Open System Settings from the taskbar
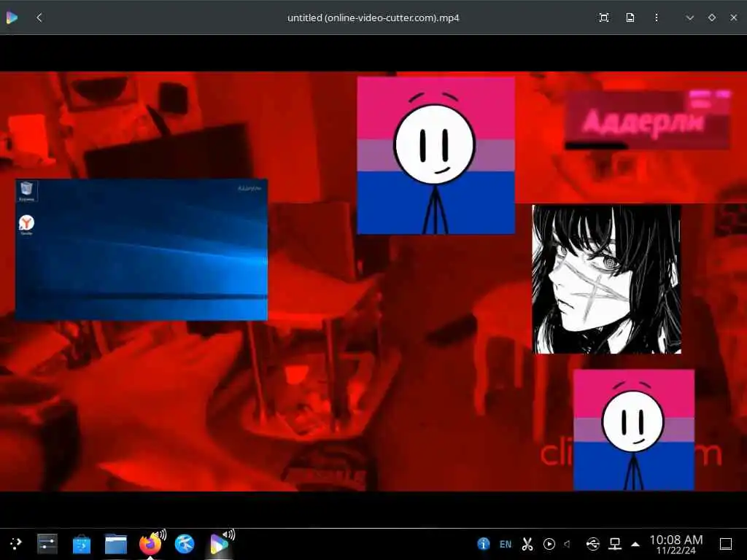The width and height of the screenshot is (747, 560). click(x=47, y=544)
